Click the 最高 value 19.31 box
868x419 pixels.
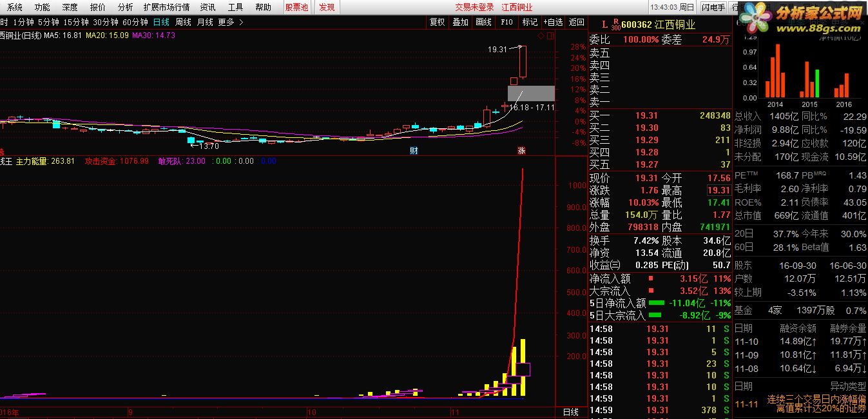tap(719, 190)
